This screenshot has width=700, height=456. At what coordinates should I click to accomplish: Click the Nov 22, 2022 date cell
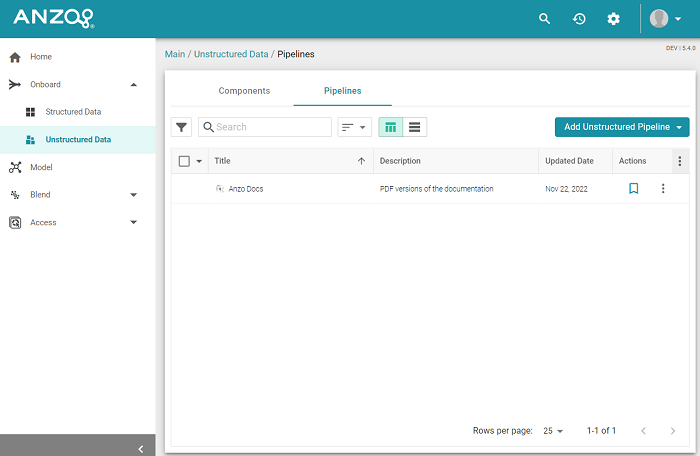[x=566, y=189]
